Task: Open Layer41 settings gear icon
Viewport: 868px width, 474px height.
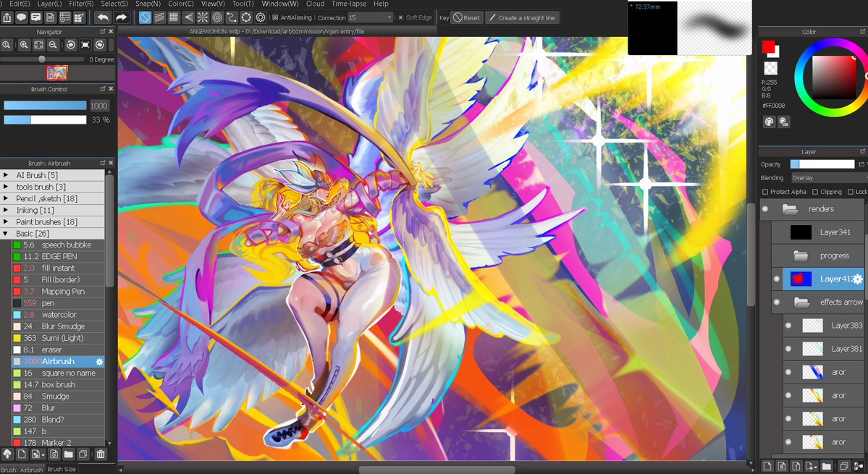Action: 857,279
